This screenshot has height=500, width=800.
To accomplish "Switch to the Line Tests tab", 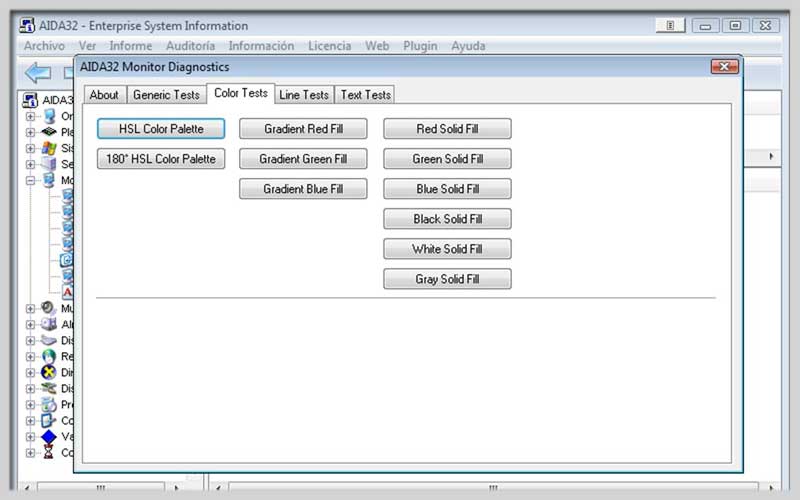I will (x=304, y=95).
